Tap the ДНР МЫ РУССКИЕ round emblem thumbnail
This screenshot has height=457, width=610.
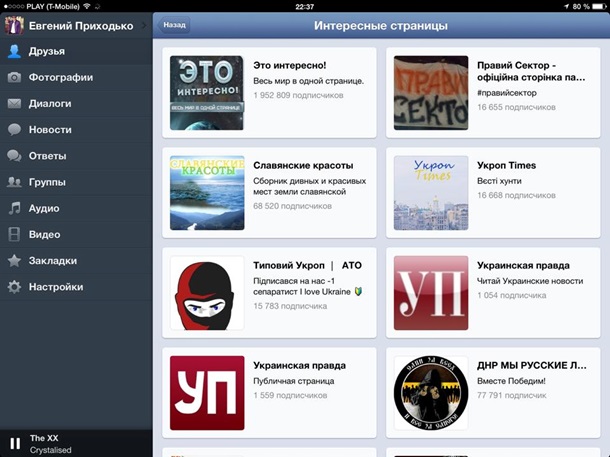pos(431,392)
